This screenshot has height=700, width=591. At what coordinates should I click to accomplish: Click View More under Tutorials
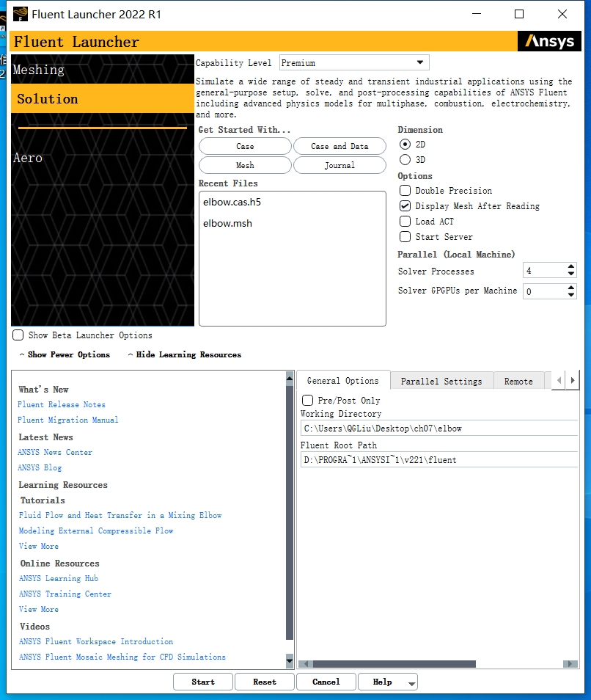38,546
